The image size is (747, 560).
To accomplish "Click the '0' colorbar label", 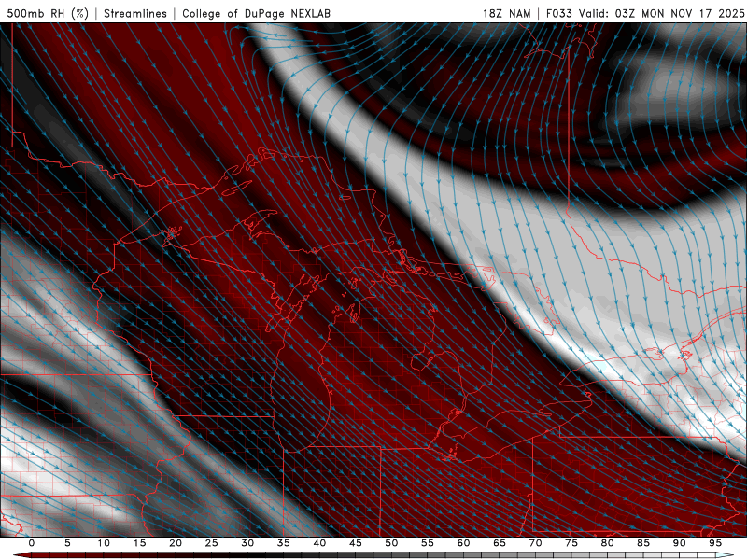I will click(x=32, y=543).
